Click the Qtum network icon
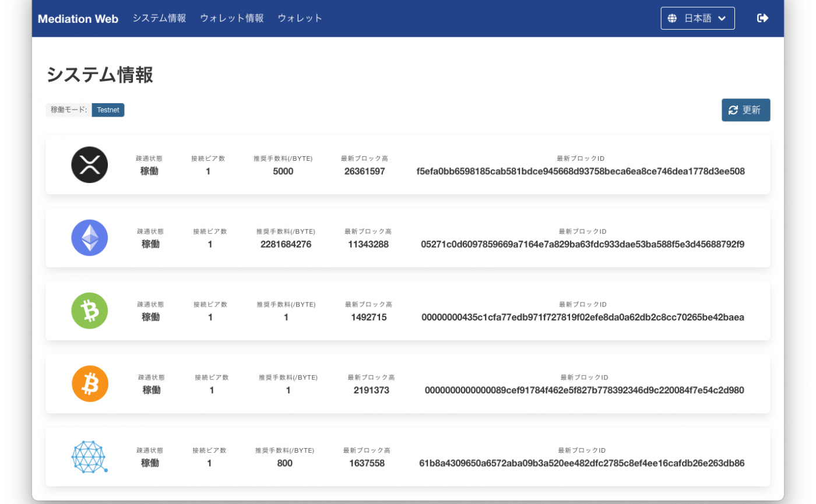The height and width of the screenshot is (504, 816). click(x=90, y=456)
